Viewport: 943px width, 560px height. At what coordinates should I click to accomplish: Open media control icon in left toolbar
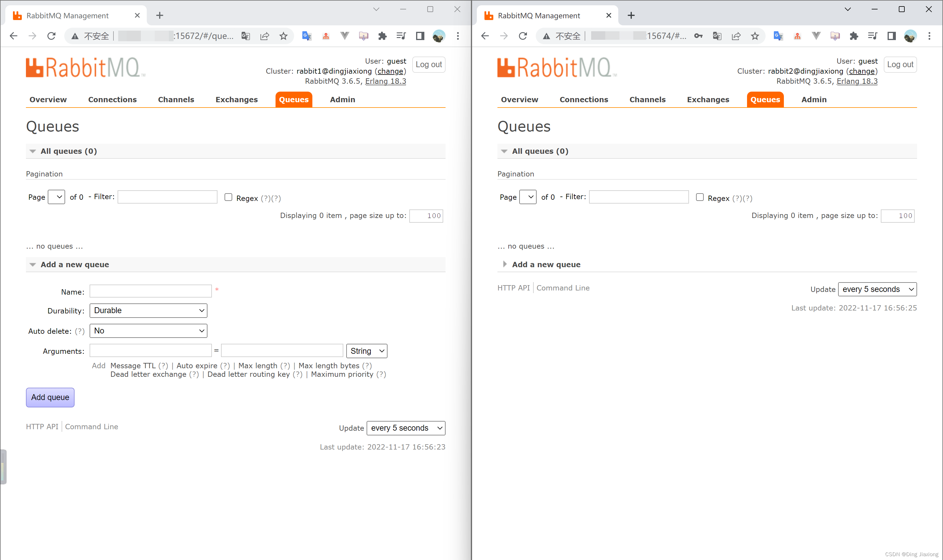coord(401,36)
